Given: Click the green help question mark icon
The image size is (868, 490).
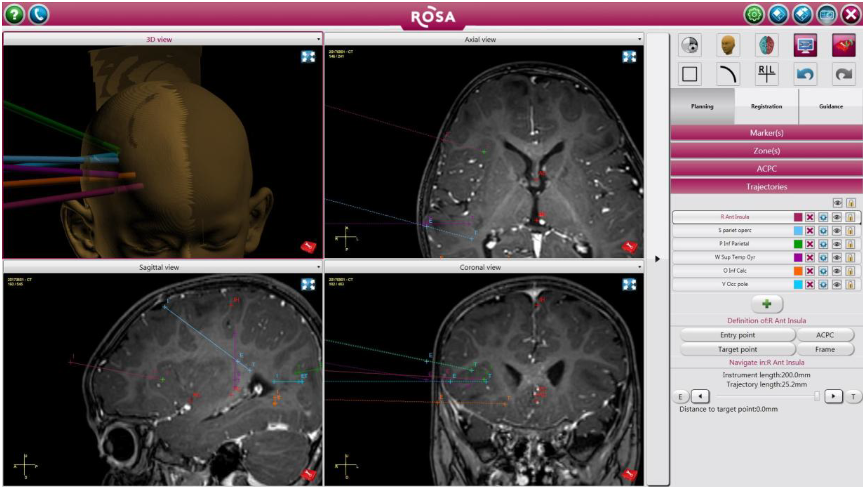Looking at the screenshot, I should click(x=14, y=15).
